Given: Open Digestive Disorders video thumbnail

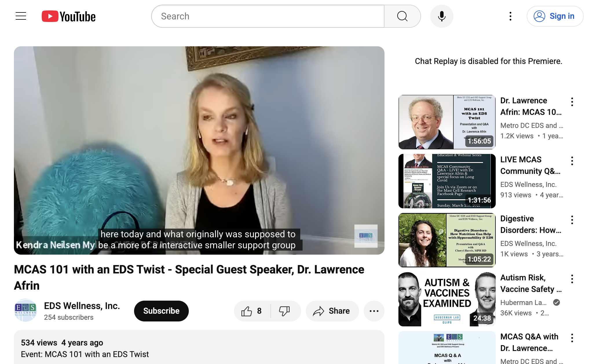Looking at the screenshot, I should click(x=447, y=240).
